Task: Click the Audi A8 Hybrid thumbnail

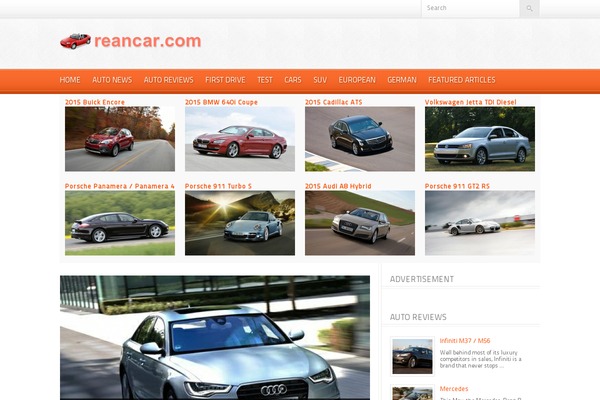Action: pyautogui.click(x=360, y=223)
